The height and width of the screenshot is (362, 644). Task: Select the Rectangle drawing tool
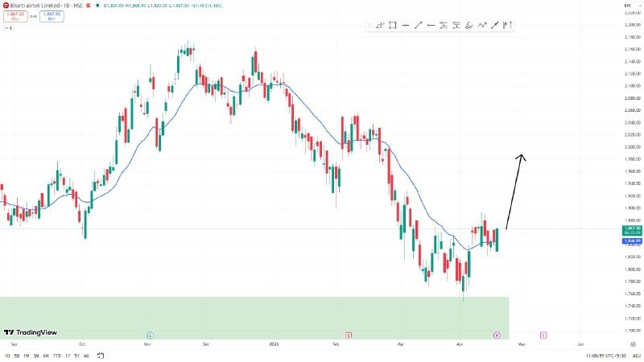click(393, 26)
